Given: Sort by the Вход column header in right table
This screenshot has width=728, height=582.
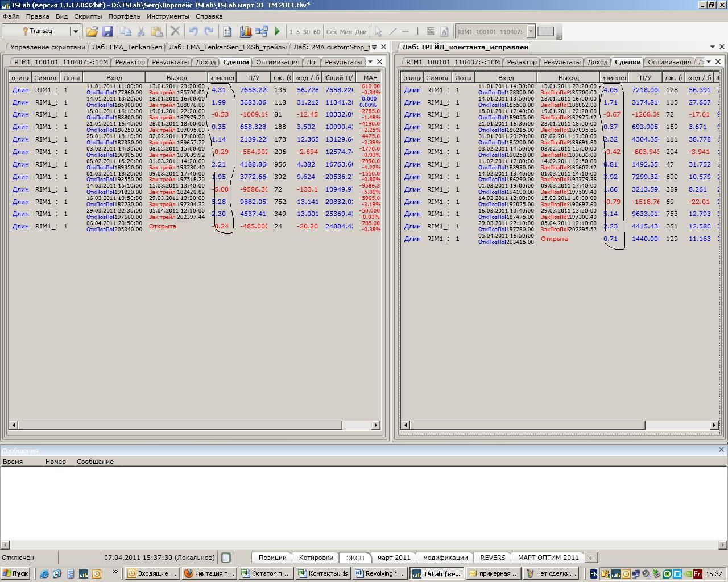Looking at the screenshot, I should [x=506, y=78].
